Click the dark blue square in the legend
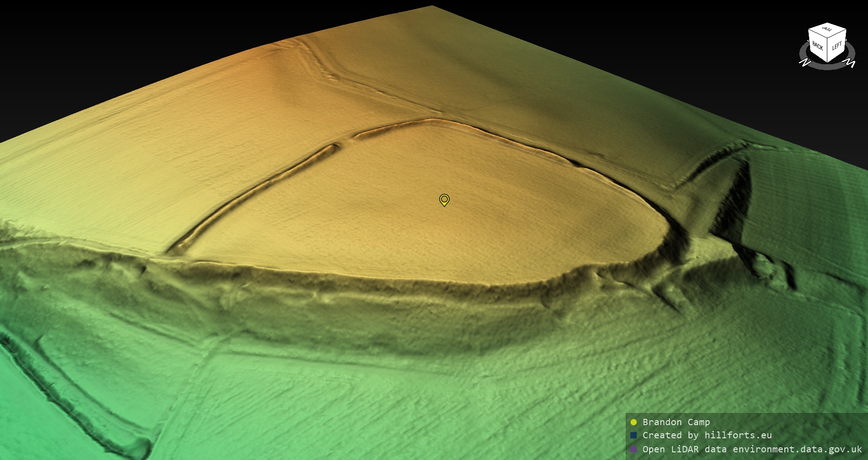The image size is (868, 460). [x=633, y=435]
